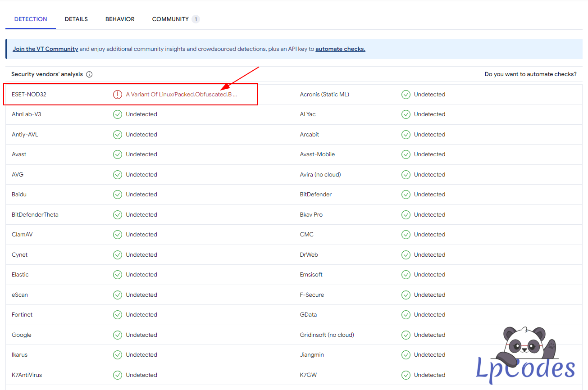
Task: Open the COMMUNITY tab
Action: (x=170, y=19)
